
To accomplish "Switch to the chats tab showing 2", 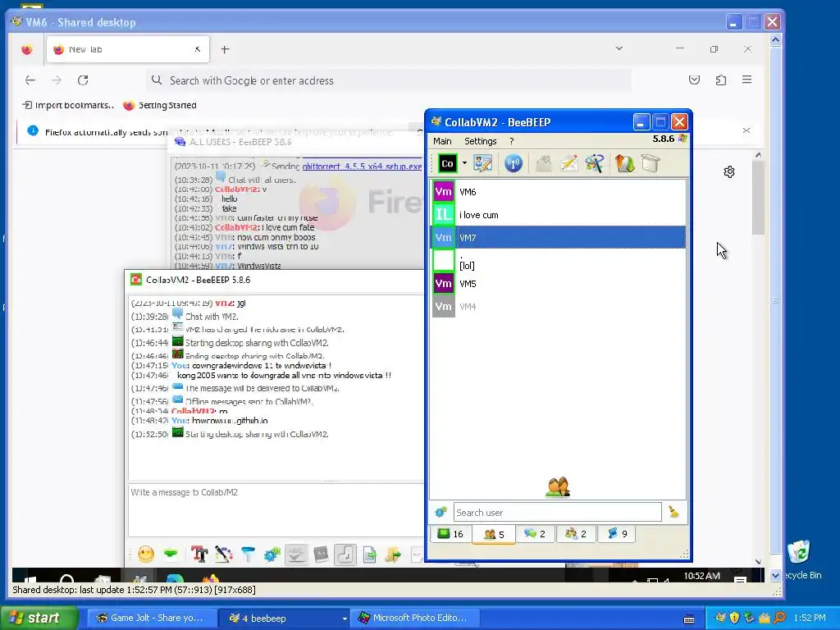I will pos(535,533).
